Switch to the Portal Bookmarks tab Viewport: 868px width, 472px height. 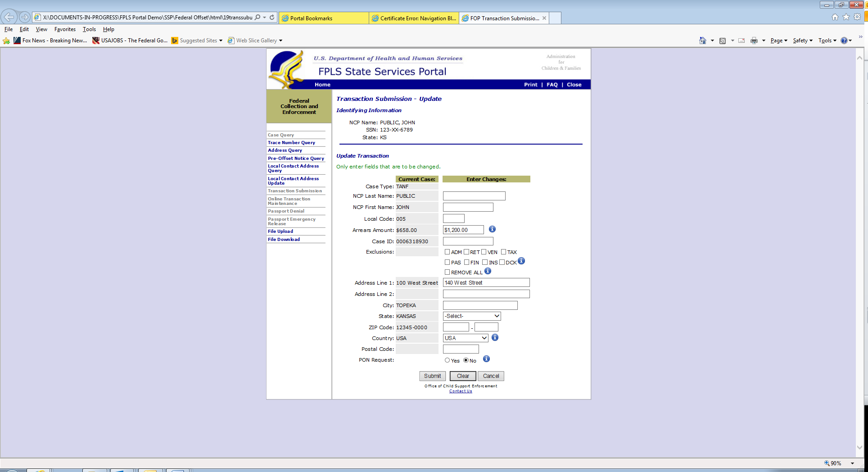click(x=324, y=18)
